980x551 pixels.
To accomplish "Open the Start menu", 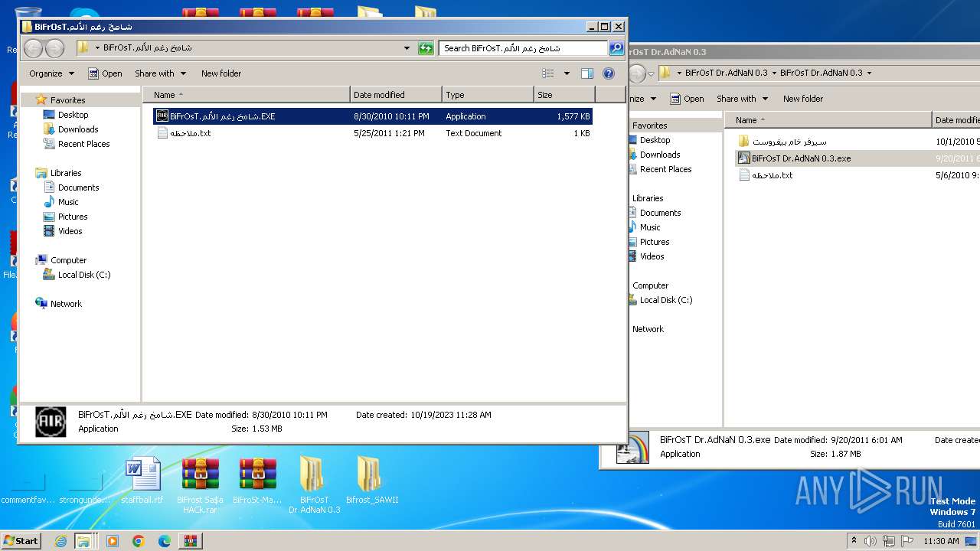I will click(21, 540).
